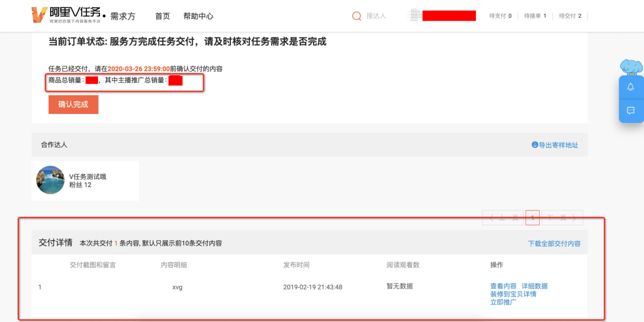
Task: Open the 查看内容 link
Action: coord(503,286)
